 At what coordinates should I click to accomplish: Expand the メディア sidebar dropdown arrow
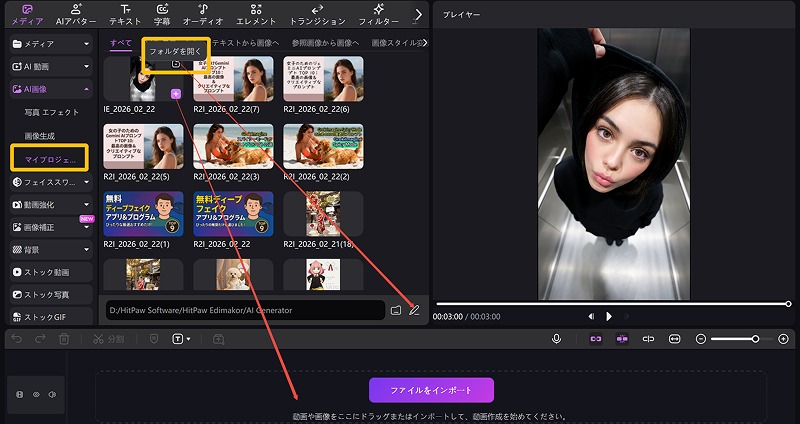[x=86, y=44]
